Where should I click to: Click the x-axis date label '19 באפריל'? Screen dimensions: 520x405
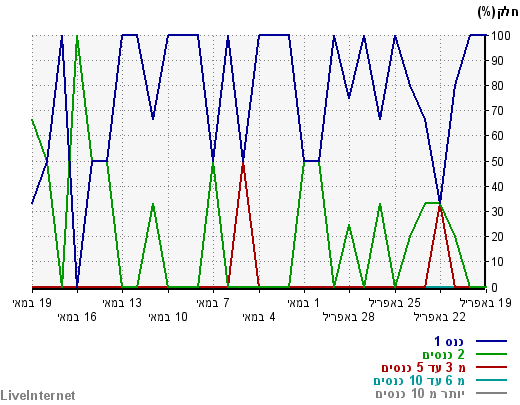pyautogui.click(x=486, y=303)
